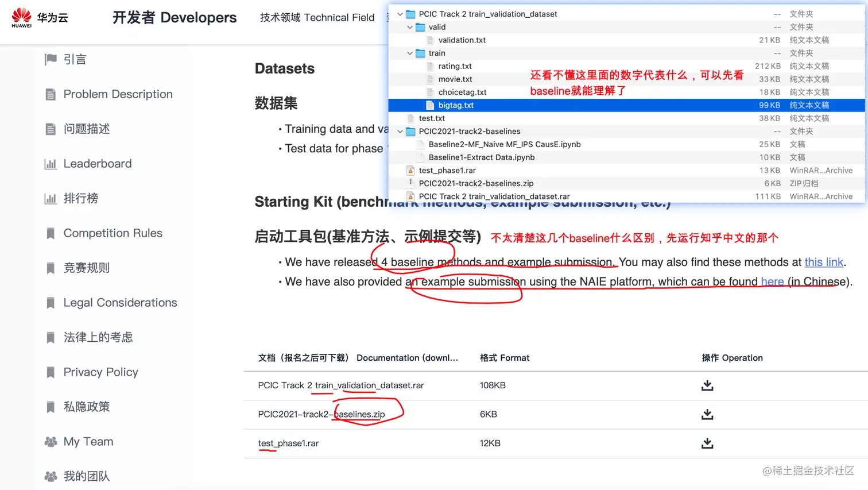Click the chart icon beside Leaderboard
This screenshot has width=868, height=490.
[x=51, y=164]
